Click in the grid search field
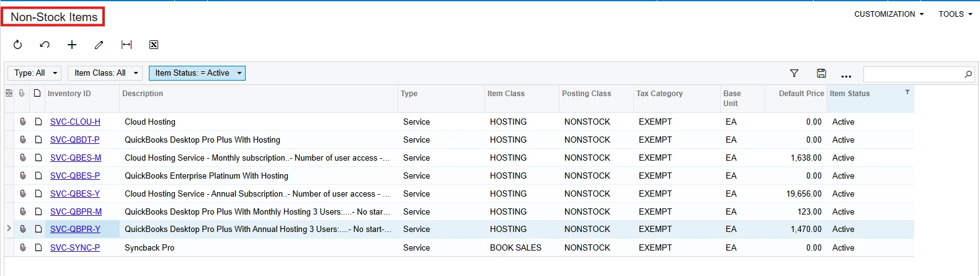Viewport: 980px width, 276px height. (912, 74)
